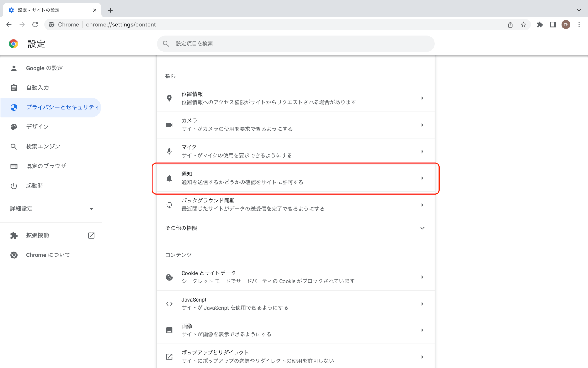Open the Chrome extensions puzzle icon
This screenshot has height=368, width=588.
[540, 24]
